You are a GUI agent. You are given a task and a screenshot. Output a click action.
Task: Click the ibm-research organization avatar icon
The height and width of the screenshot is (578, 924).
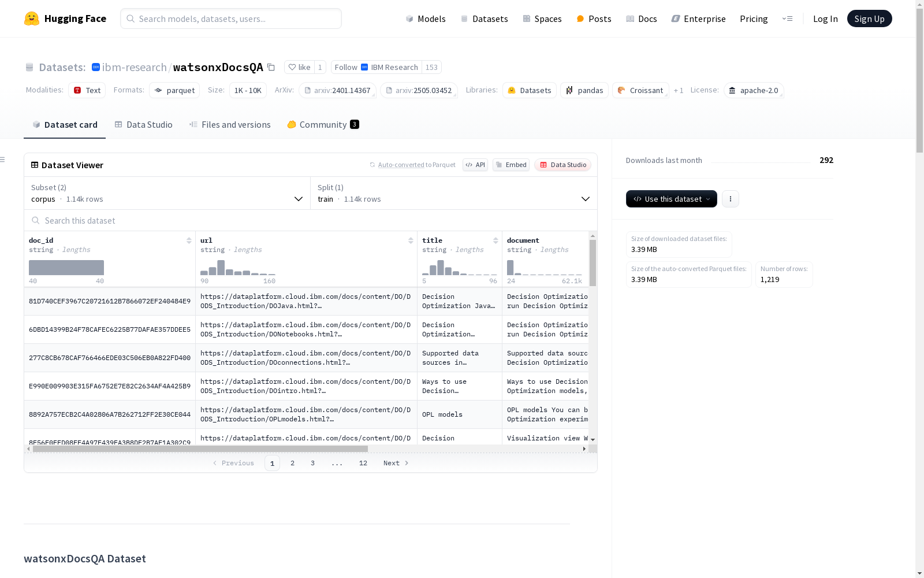[x=96, y=67]
